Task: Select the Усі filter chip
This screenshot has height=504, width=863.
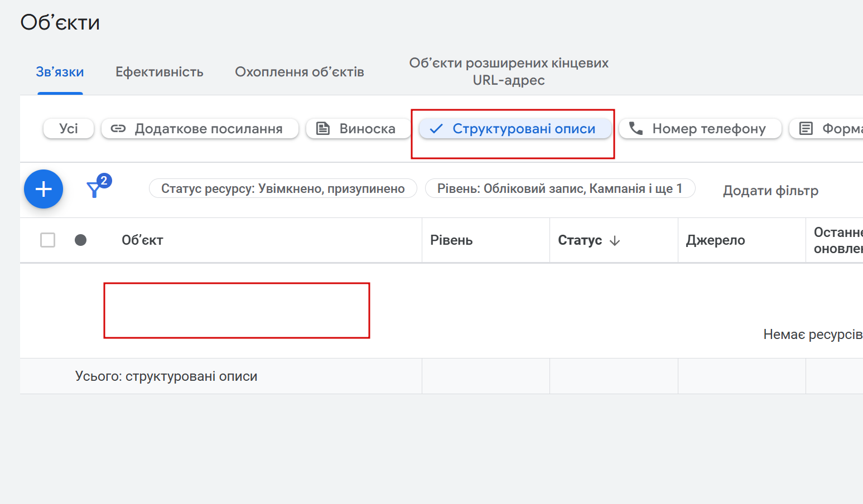Action: 69,129
